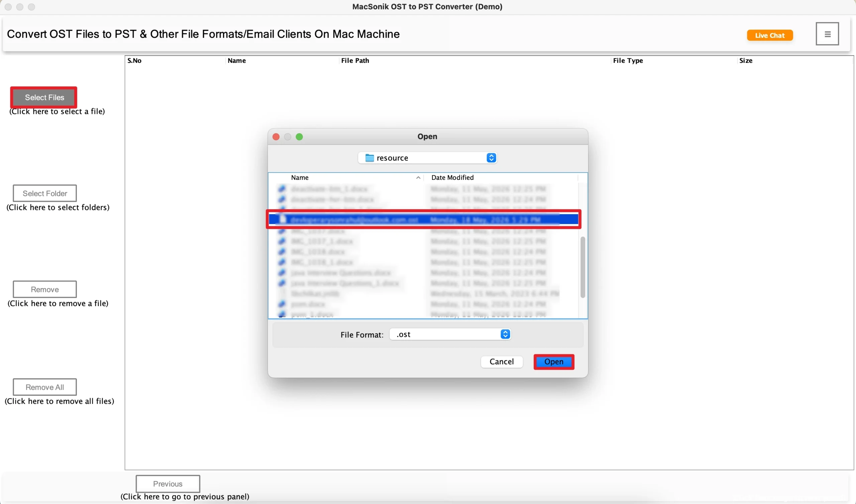Open the File Format .ost dropdown

pyautogui.click(x=505, y=334)
